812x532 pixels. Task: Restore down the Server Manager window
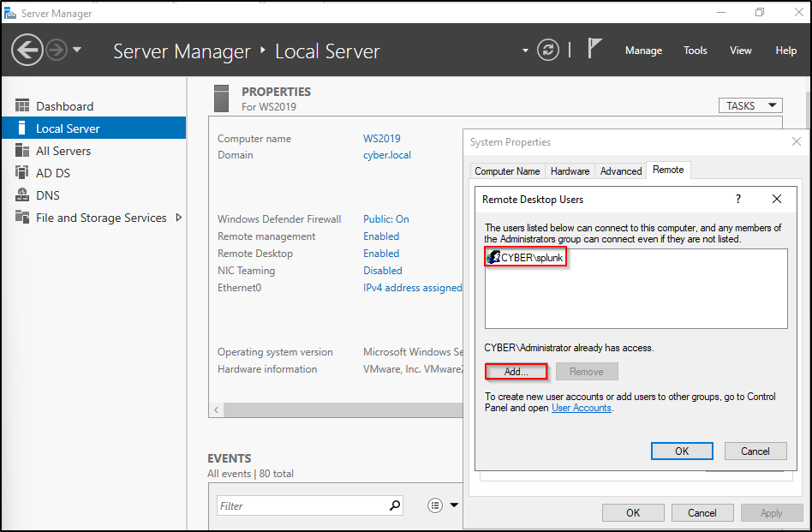(x=759, y=13)
